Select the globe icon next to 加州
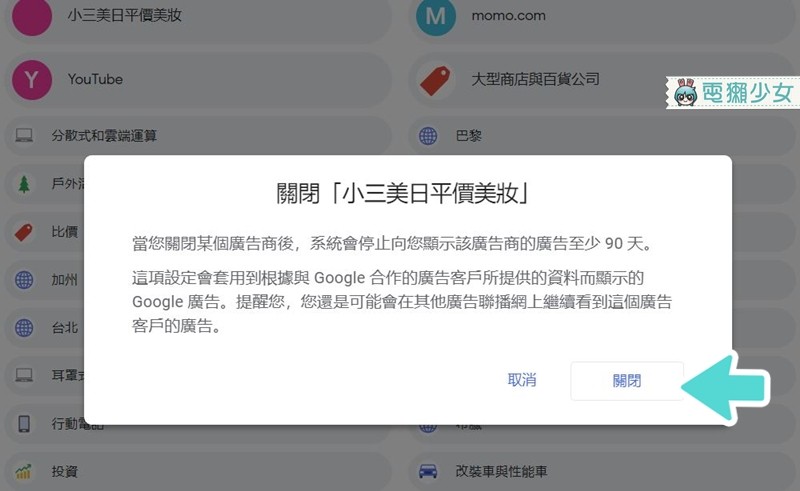The image size is (800, 491). pos(25,279)
